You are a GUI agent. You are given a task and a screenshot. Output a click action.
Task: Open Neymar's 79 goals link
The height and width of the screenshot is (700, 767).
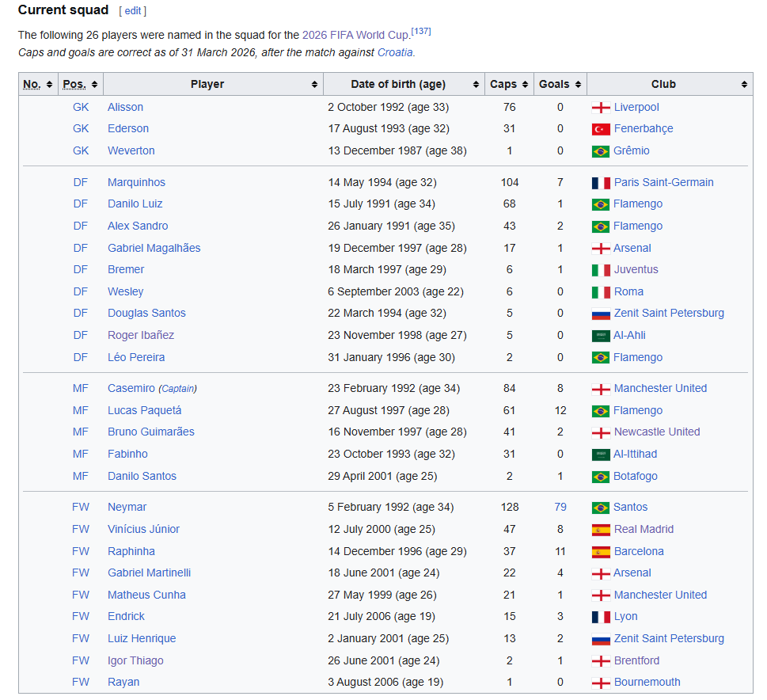560,508
